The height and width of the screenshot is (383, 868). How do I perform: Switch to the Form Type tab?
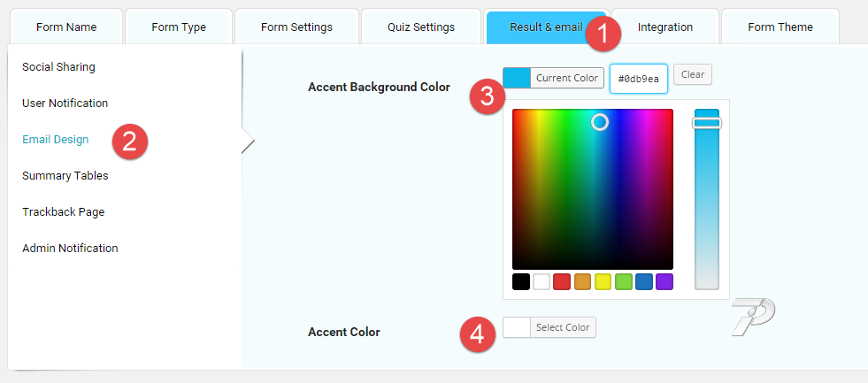(x=179, y=27)
